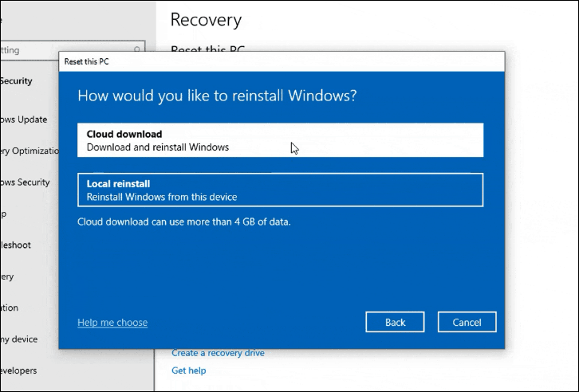The width and height of the screenshot is (579, 392).
Task: Open Troubleshoot in Settings sidebar
Action: coord(15,245)
